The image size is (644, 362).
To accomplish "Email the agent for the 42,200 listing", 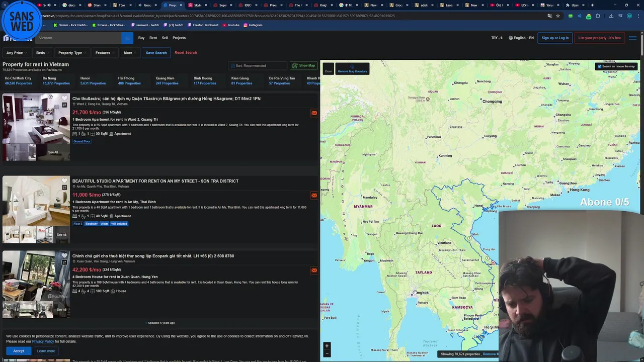I will coord(314,270).
